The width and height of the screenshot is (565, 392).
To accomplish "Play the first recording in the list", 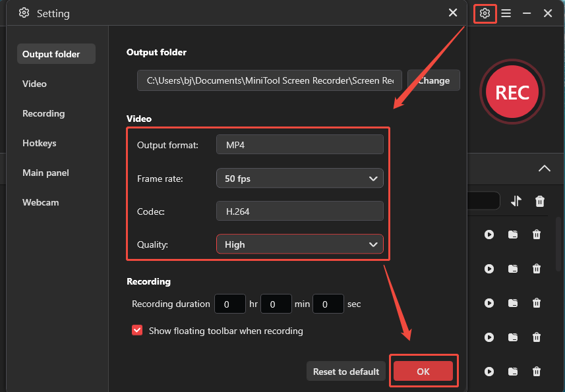I will [x=489, y=234].
